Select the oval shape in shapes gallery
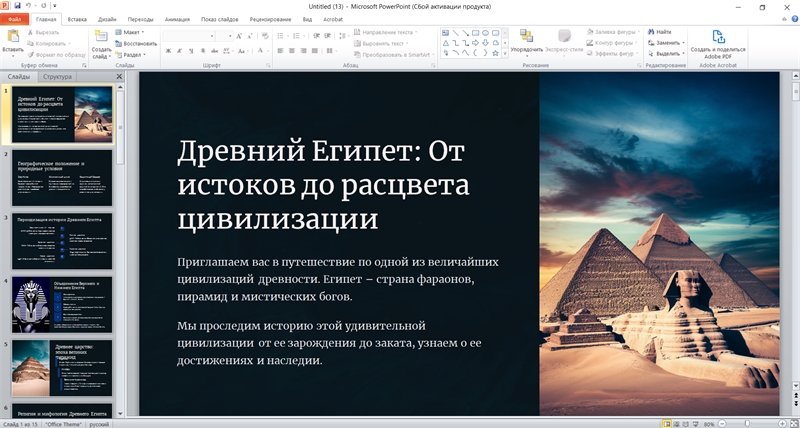 click(x=485, y=33)
